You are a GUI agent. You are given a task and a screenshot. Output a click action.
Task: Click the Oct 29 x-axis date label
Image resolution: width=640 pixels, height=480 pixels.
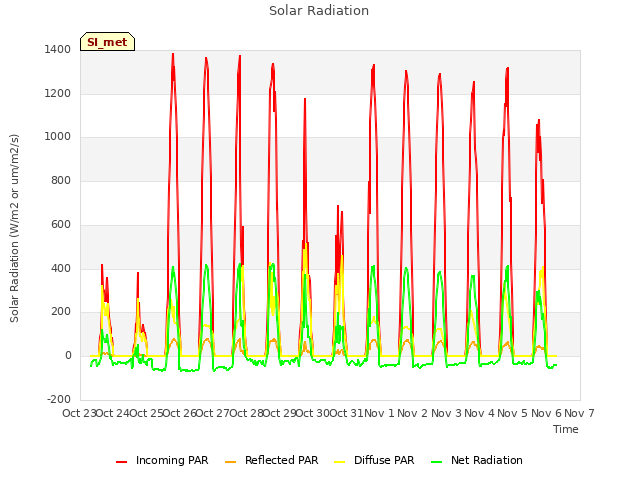click(x=280, y=413)
